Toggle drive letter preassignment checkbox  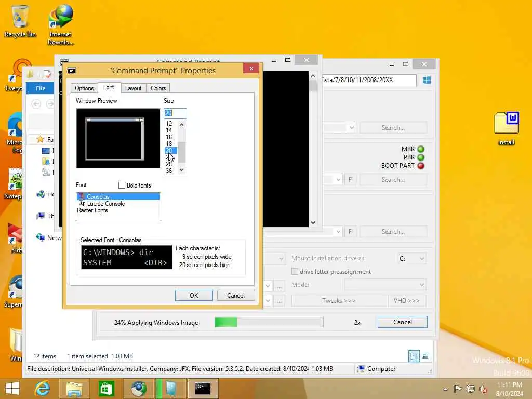(x=295, y=272)
